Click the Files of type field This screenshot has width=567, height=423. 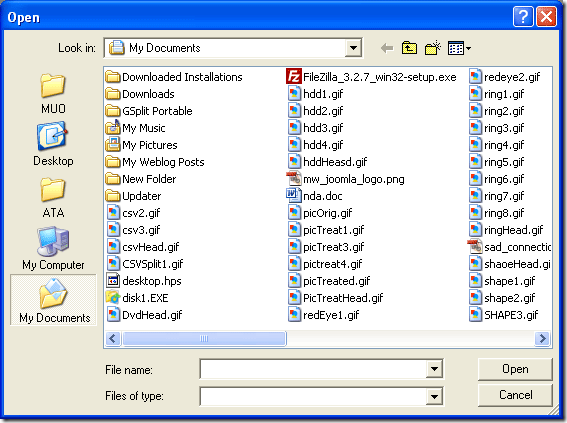[x=314, y=397]
